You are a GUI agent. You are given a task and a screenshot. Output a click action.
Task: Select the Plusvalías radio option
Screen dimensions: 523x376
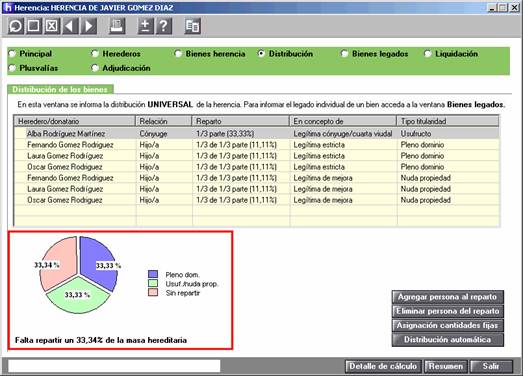pos(12,68)
